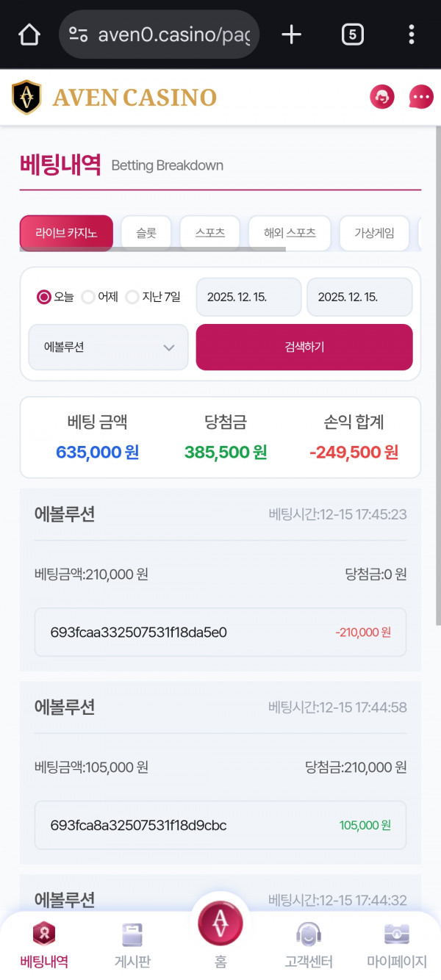This screenshot has width=441, height=980.
Task: Open the pink customer support avatar icon
Action: [381, 96]
